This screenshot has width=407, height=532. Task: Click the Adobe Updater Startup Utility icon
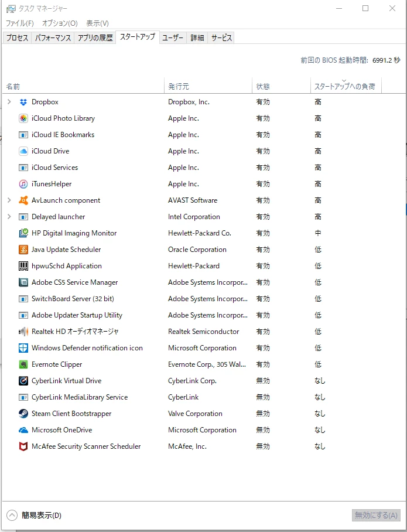pos(23,315)
